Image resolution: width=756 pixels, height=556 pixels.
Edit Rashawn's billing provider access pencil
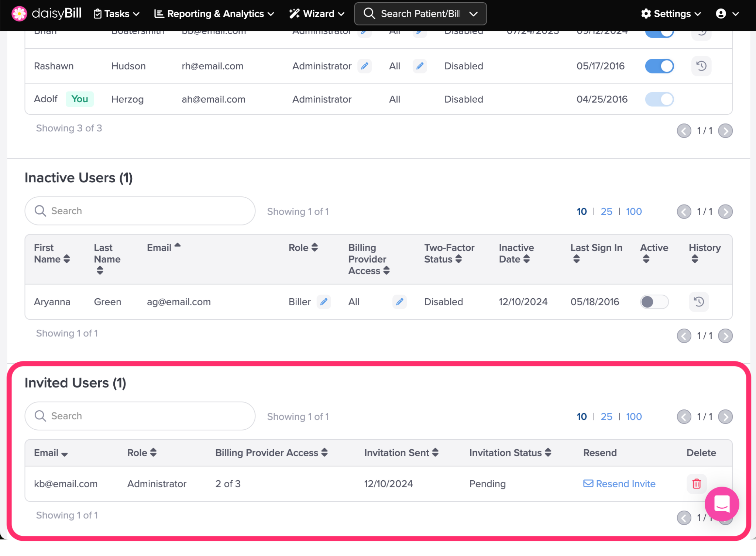coord(420,66)
